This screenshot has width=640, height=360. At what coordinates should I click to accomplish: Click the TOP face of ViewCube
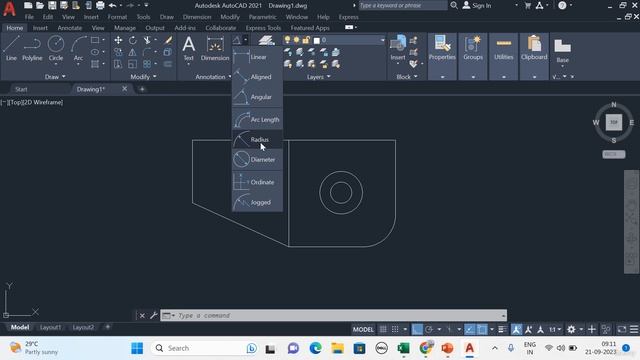click(x=613, y=122)
